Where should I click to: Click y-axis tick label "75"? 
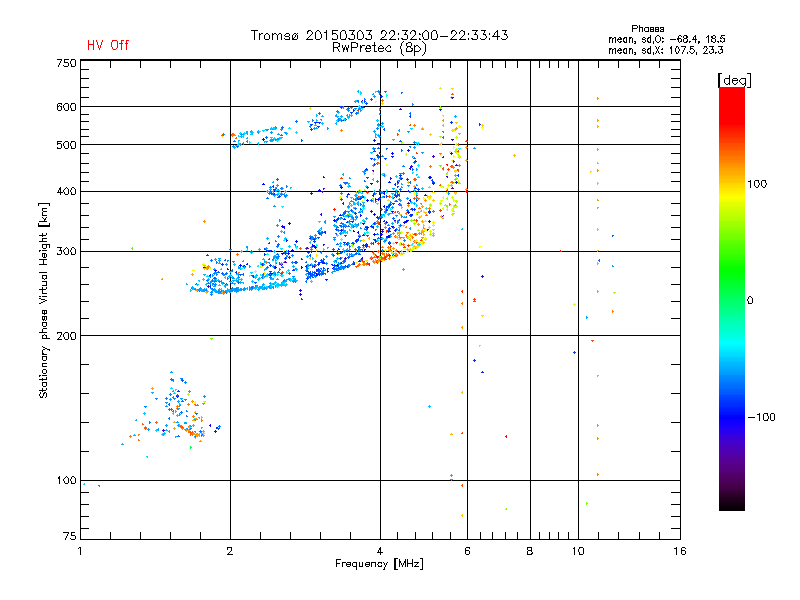(x=70, y=536)
